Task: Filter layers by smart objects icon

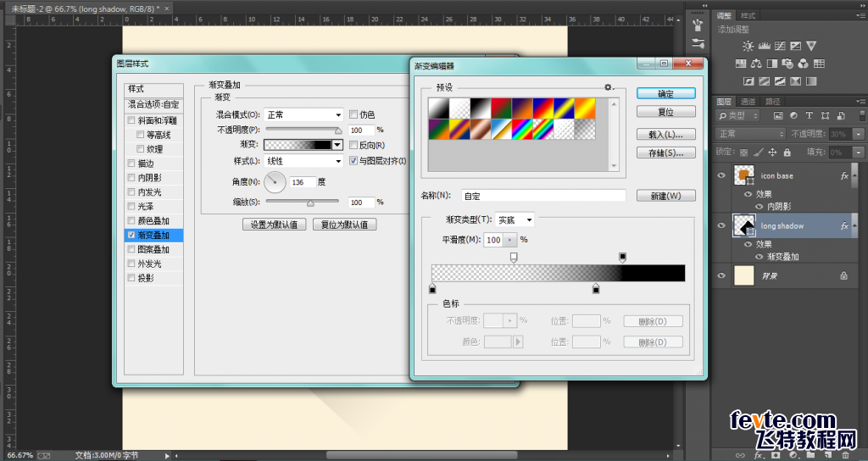Action: tap(841, 115)
